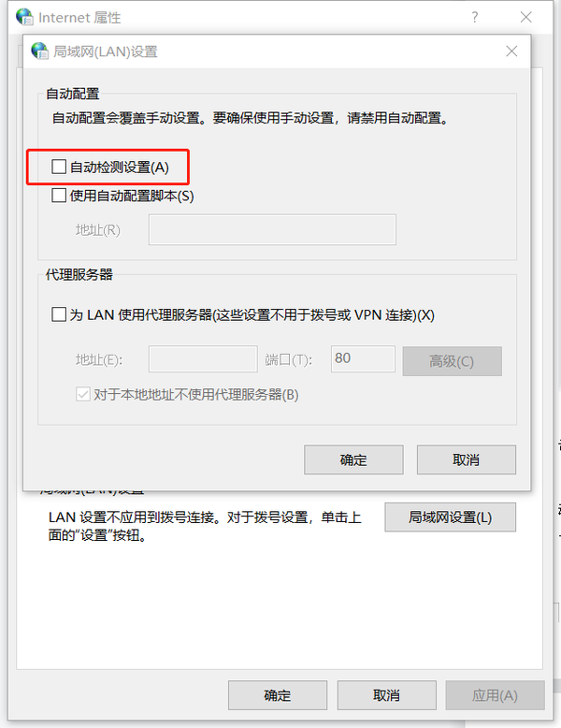Click the 地址(R) script address field
The width and height of the screenshot is (561, 728).
(272, 229)
